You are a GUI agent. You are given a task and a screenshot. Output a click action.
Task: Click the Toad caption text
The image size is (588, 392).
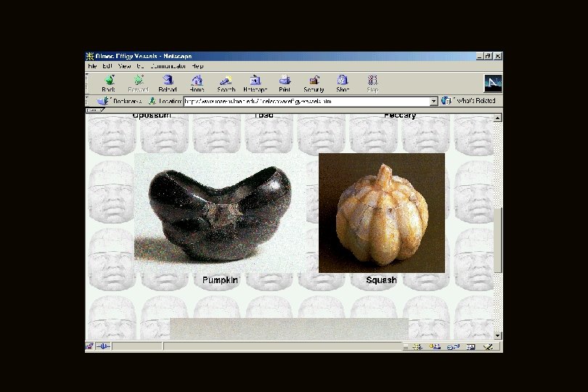pyautogui.click(x=264, y=115)
